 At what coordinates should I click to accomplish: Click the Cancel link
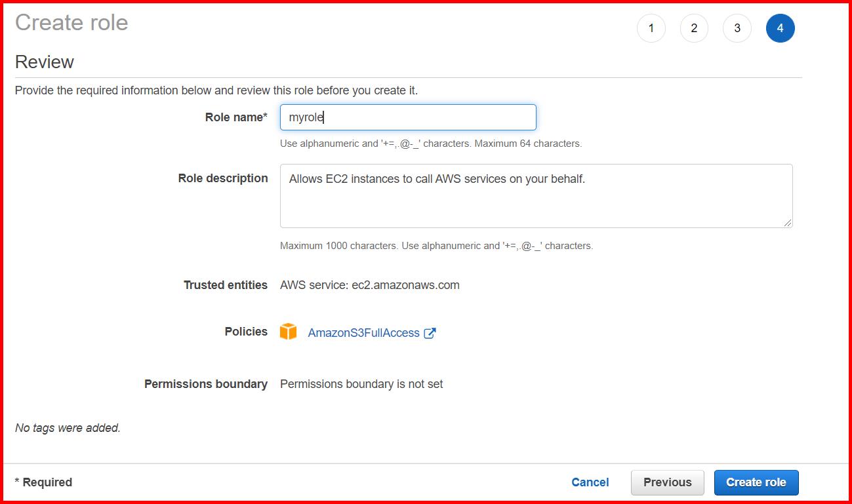tap(590, 482)
